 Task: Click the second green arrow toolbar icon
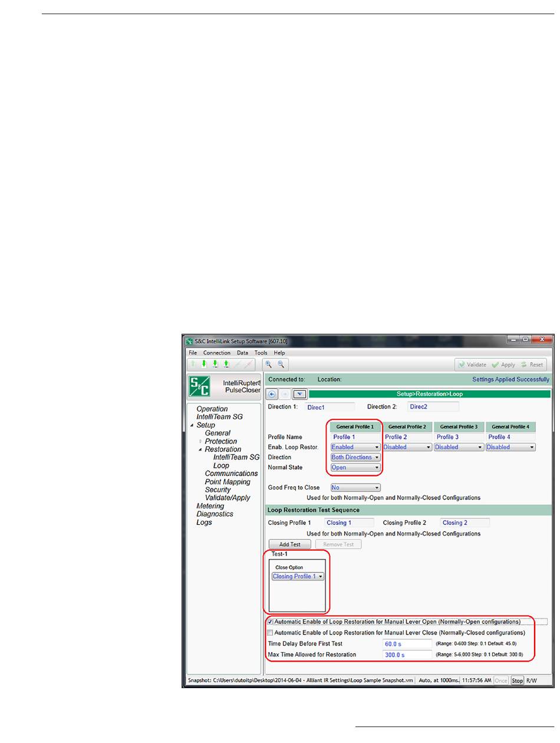[204, 364]
